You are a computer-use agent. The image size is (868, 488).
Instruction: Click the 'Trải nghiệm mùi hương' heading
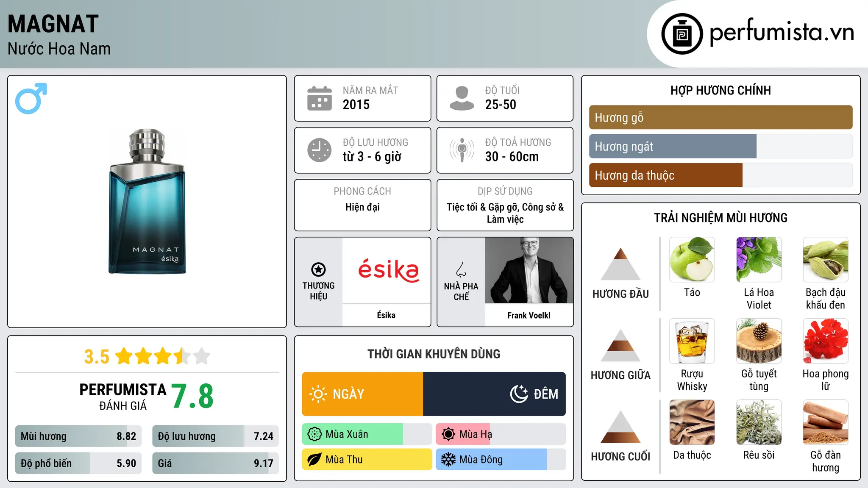[721, 218]
